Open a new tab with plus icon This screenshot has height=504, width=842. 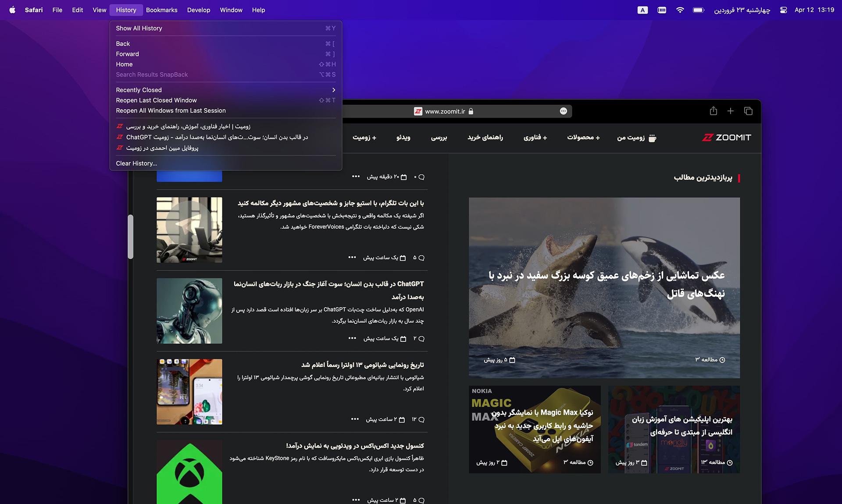[x=730, y=111]
